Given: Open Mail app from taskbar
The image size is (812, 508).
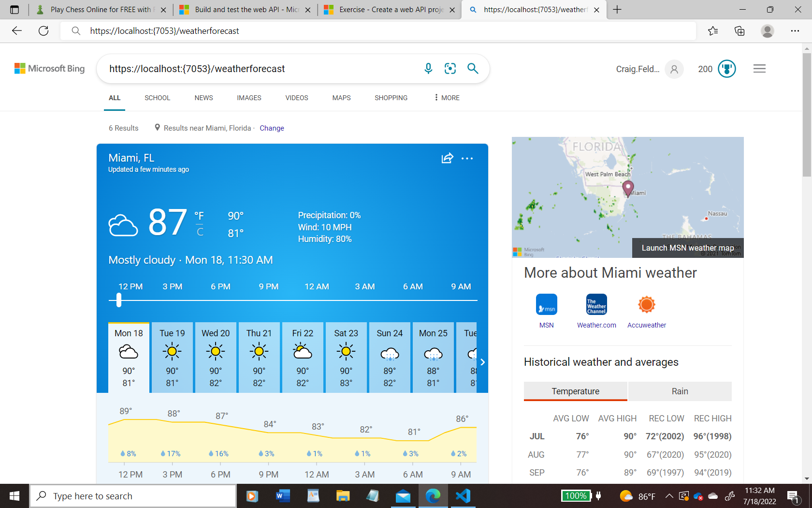Looking at the screenshot, I should pos(403,496).
